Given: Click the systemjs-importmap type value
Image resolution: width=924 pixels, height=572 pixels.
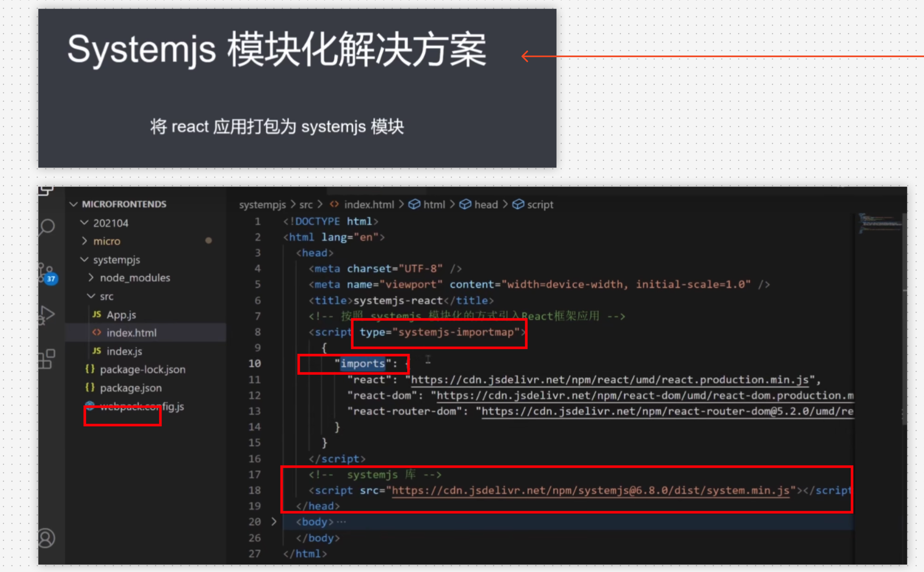Looking at the screenshot, I should (x=456, y=332).
